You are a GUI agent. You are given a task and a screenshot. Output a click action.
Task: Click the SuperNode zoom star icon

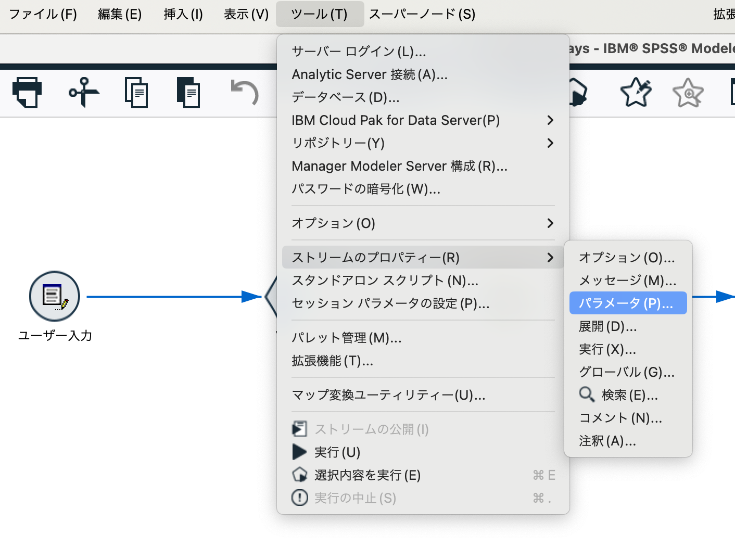[688, 92]
